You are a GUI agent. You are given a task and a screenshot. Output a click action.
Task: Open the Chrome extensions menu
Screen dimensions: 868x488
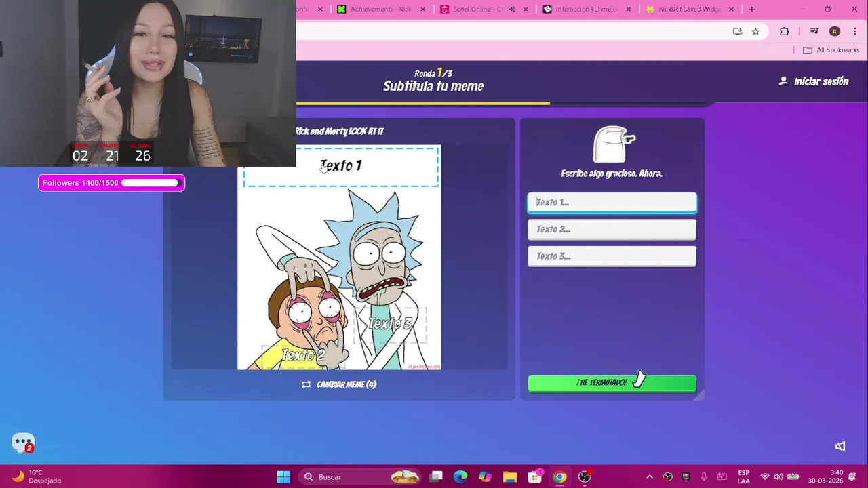(x=785, y=31)
